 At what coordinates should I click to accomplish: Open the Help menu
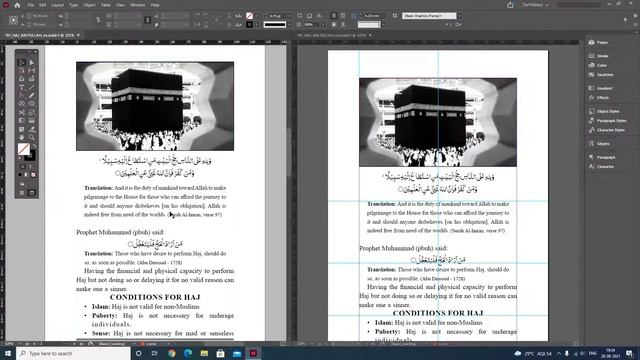pyautogui.click(x=155, y=5)
